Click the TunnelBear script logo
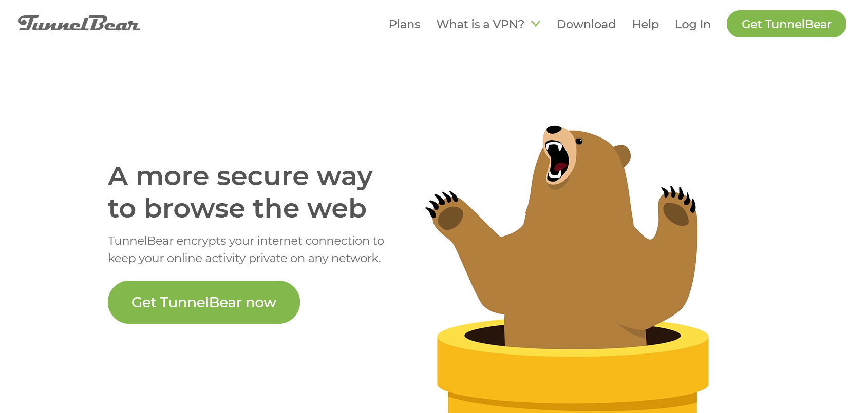This screenshot has height=413, width=868. pyautogui.click(x=79, y=24)
